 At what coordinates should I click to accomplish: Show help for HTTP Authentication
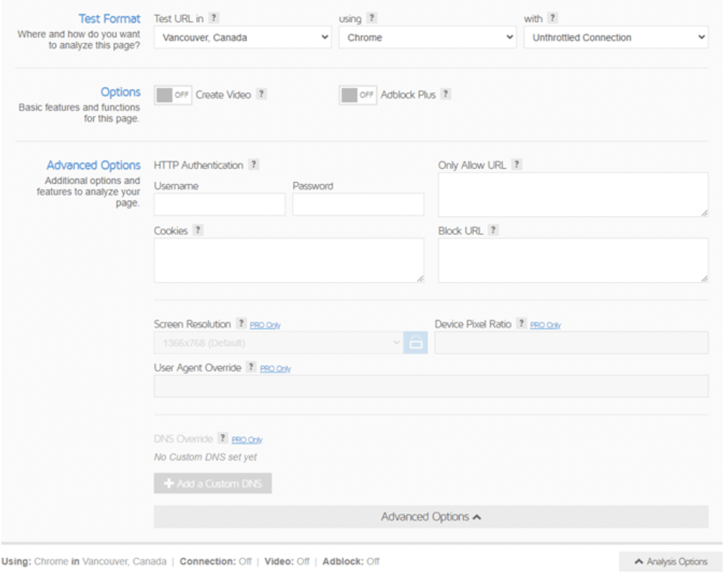tap(253, 164)
